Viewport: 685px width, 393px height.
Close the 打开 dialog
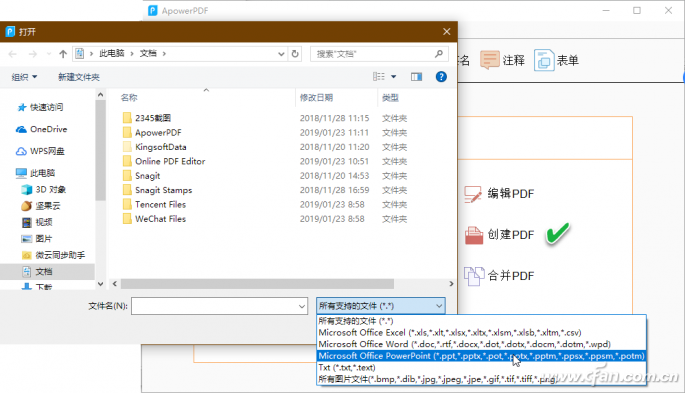446,31
